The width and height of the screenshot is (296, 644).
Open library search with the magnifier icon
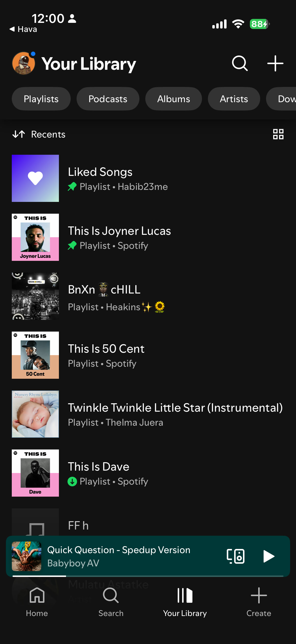coord(240,64)
